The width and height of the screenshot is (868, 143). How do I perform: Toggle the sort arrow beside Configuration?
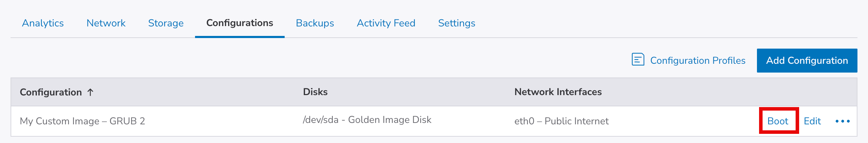point(90,92)
